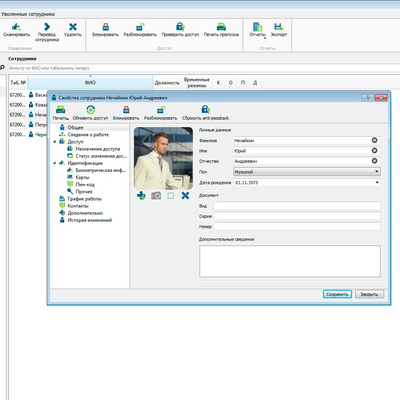Screen dimensions: 400x400
Task: Sort by the ФИО column header
Action: (x=90, y=82)
